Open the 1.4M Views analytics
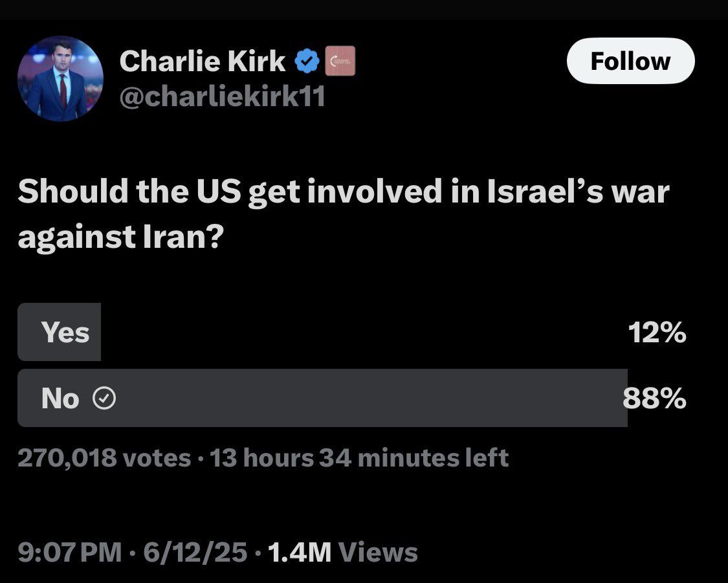 [x=342, y=552]
